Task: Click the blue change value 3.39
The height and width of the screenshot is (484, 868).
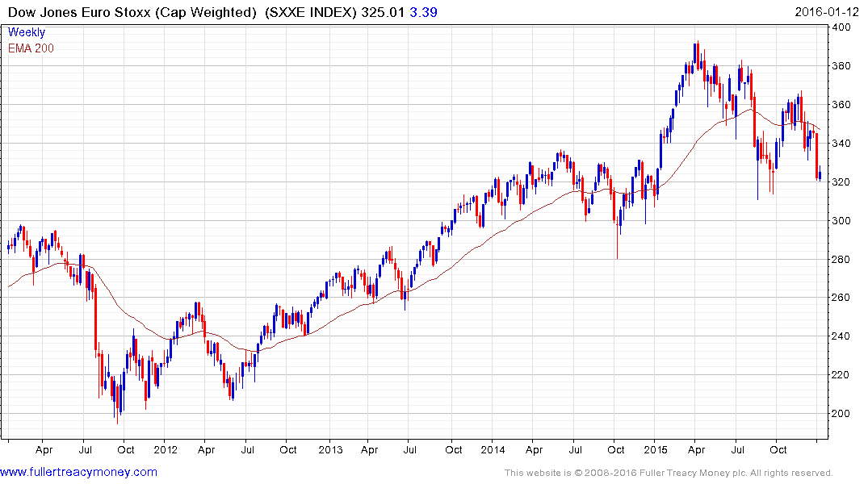Action: (x=423, y=12)
